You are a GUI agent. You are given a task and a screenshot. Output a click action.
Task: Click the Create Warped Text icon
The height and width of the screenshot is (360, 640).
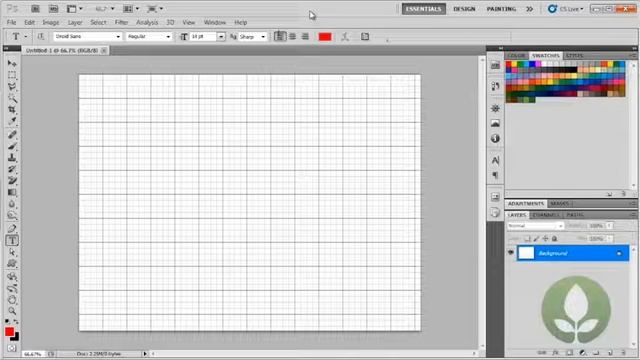pos(345,37)
